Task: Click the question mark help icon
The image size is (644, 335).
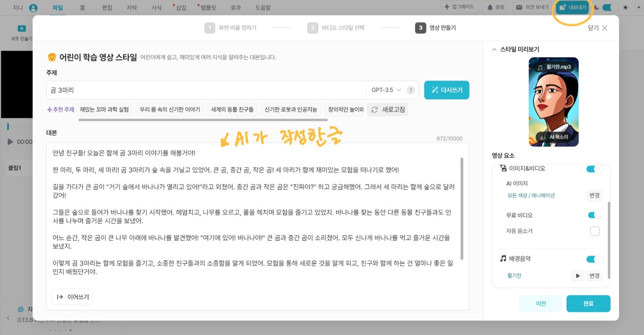Action: coord(410,90)
